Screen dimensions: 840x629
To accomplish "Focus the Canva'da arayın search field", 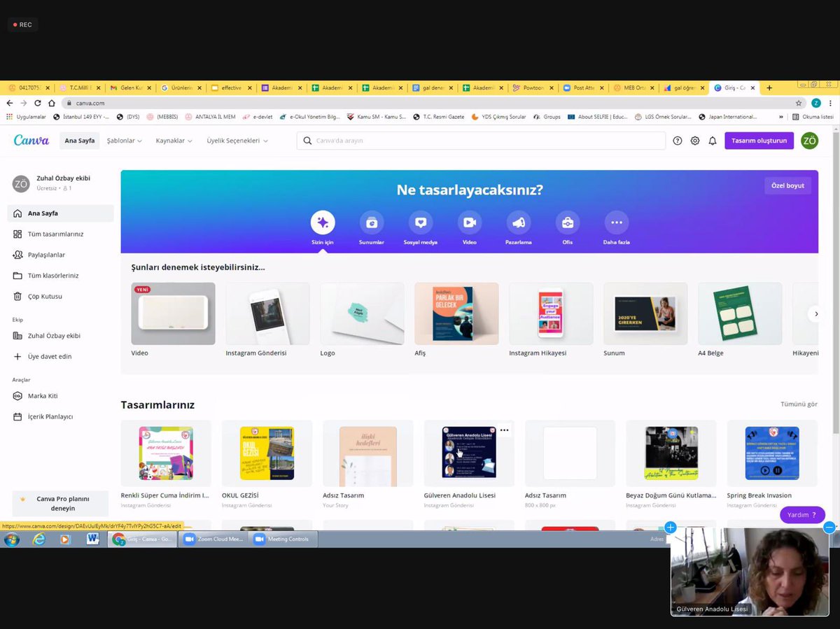I will [x=481, y=141].
